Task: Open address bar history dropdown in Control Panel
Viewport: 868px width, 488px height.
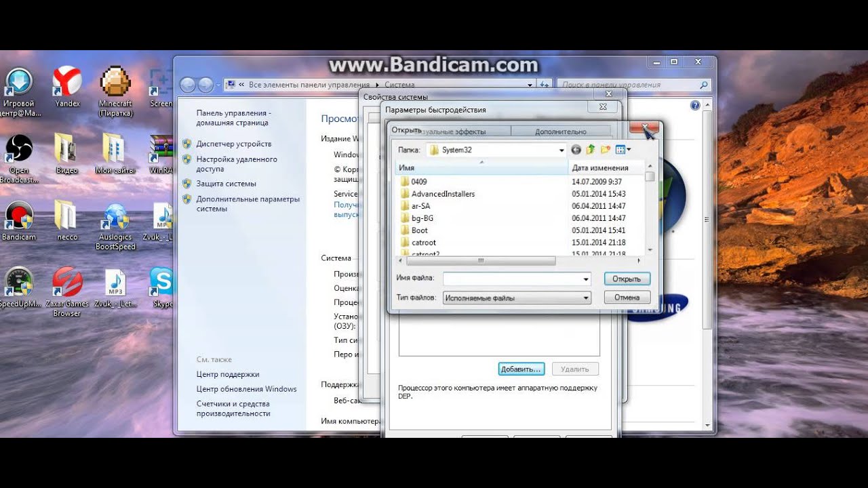Action: click(530, 85)
